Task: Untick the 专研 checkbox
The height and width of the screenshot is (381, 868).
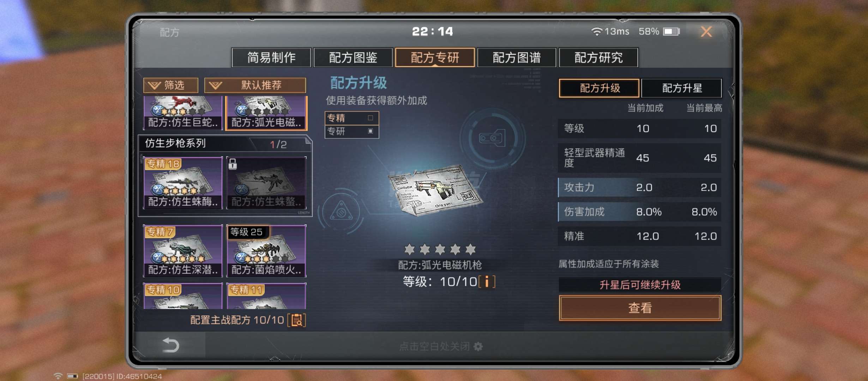Action: click(x=370, y=131)
